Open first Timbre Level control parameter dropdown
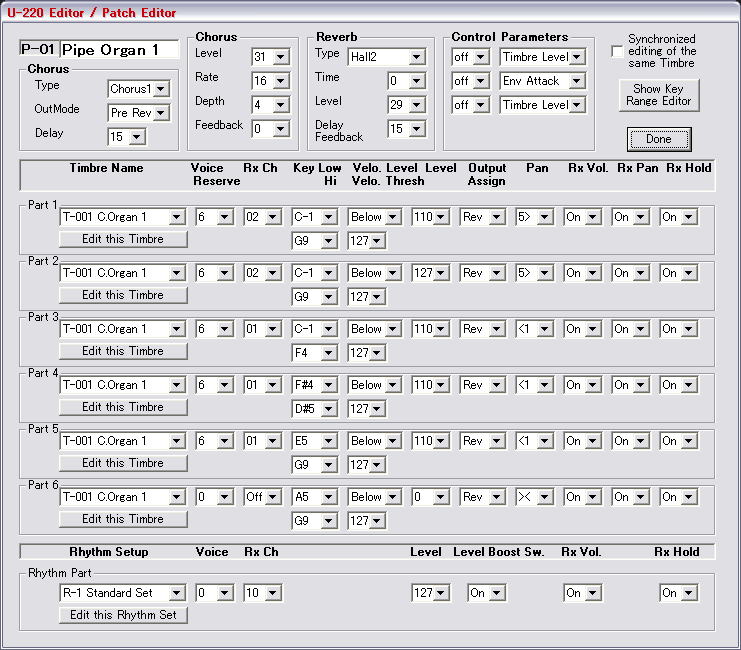The image size is (741, 650). (543, 57)
